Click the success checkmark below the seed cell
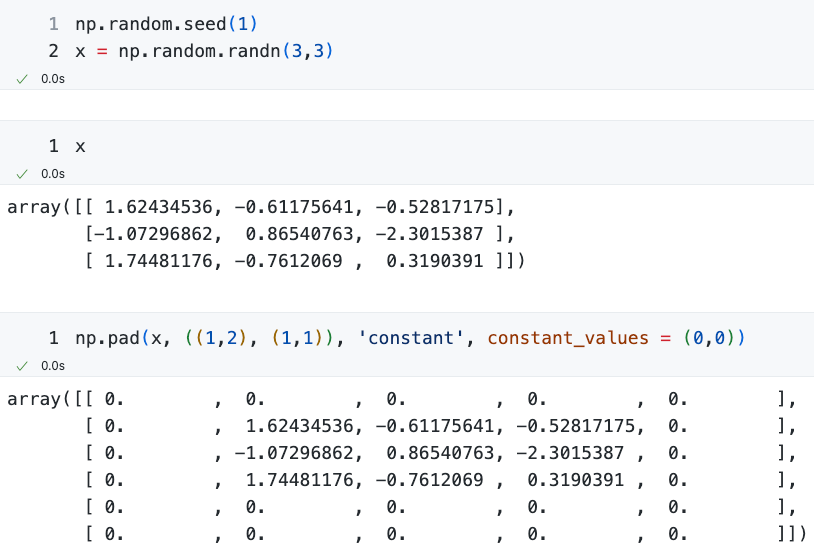The width and height of the screenshot is (814, 552). pos(22,78)
